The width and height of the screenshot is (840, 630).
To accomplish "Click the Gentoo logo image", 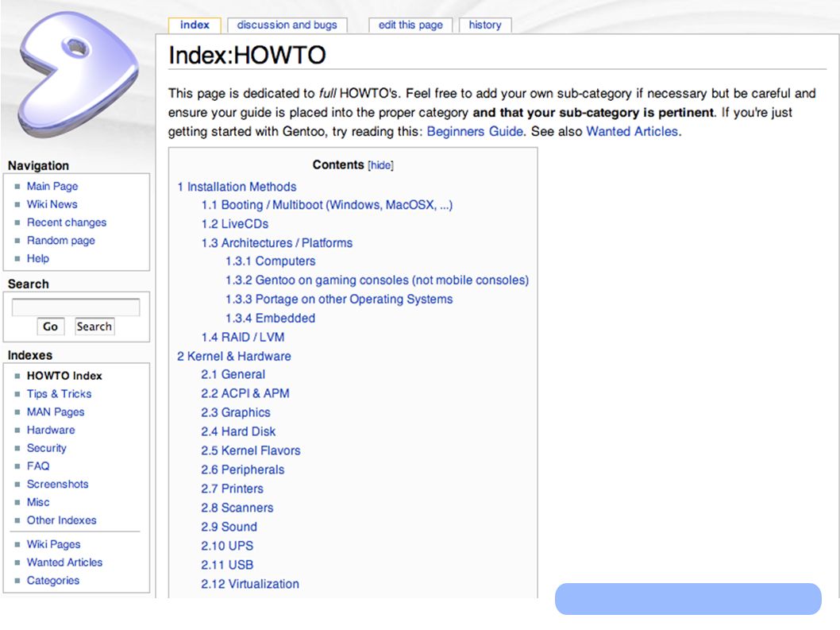I will click(x=79, y=75).
